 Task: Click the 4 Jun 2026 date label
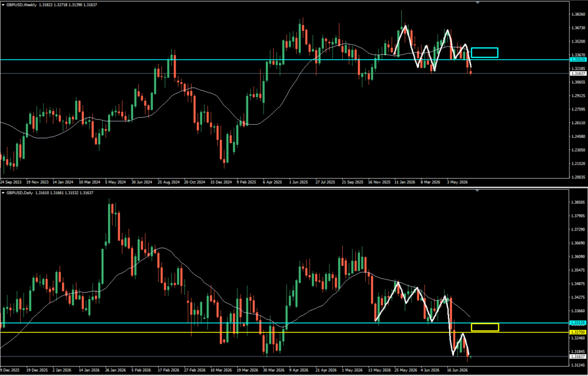tap(431, 370)
